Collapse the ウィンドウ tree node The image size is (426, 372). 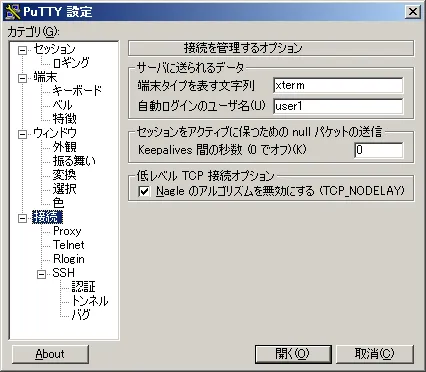(x=22, y=134)
